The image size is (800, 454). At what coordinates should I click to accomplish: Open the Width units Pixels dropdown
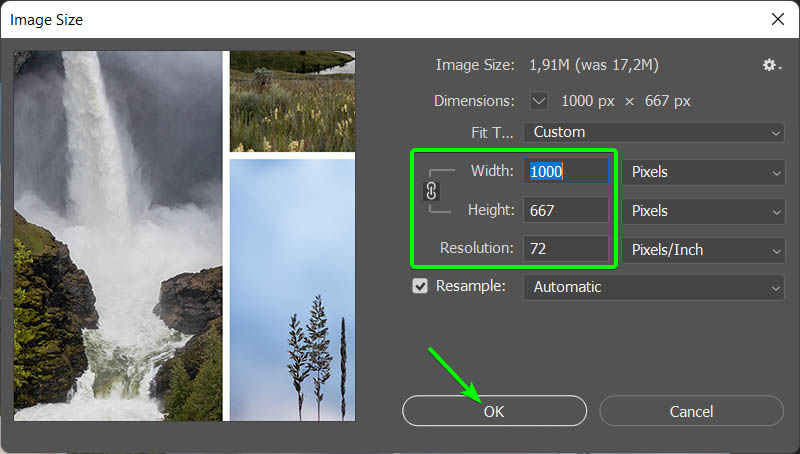(703, 172)
